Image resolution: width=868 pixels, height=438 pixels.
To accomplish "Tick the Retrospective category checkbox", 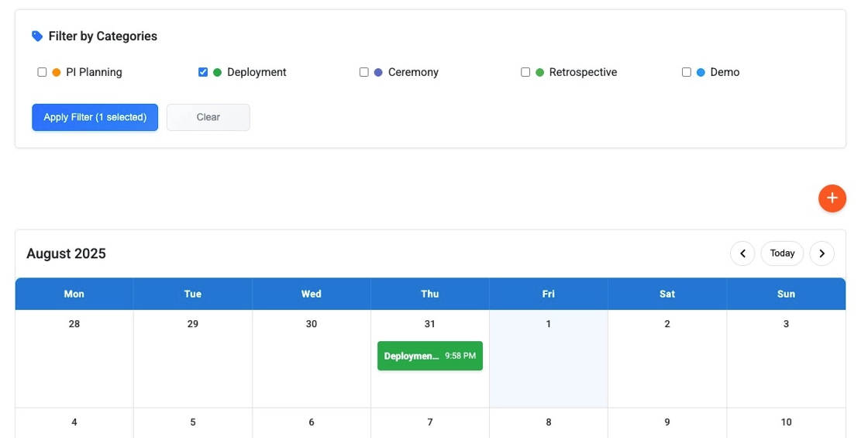I will tap(525, 72).
